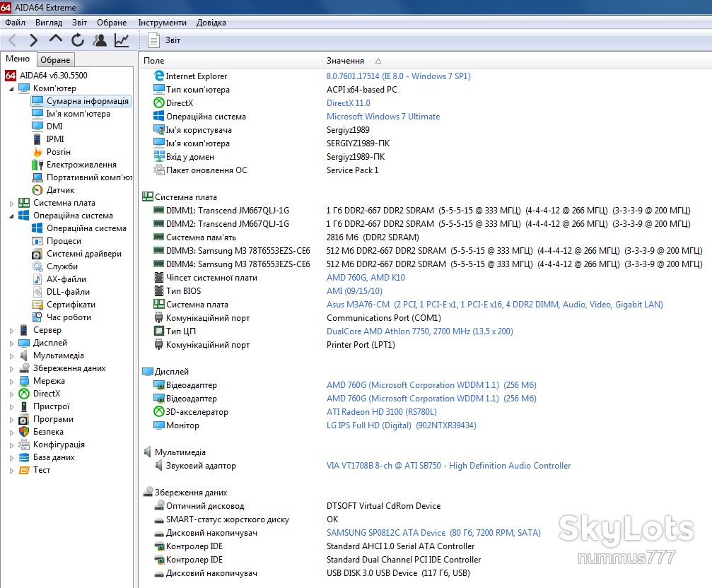The image size is (712, 588).
Task: Open the performance graph toolbar icon
Action: (121, 40)
